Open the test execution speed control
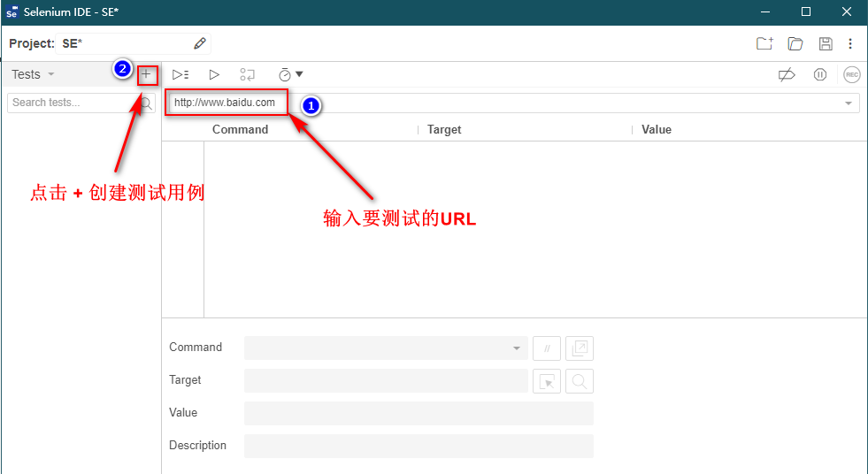The width and height of the screenshot is (868, 474). tap(290, 75)
